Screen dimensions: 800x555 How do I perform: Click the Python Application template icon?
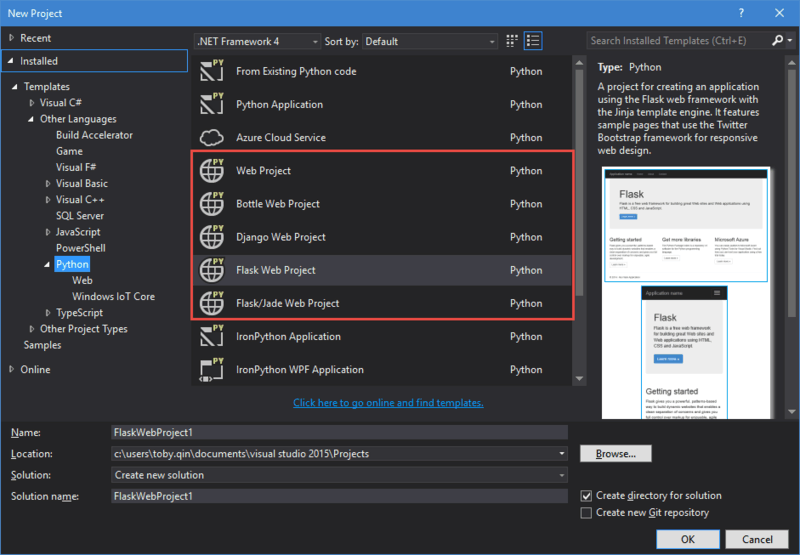pyautogui.click(x=212, y=104)
